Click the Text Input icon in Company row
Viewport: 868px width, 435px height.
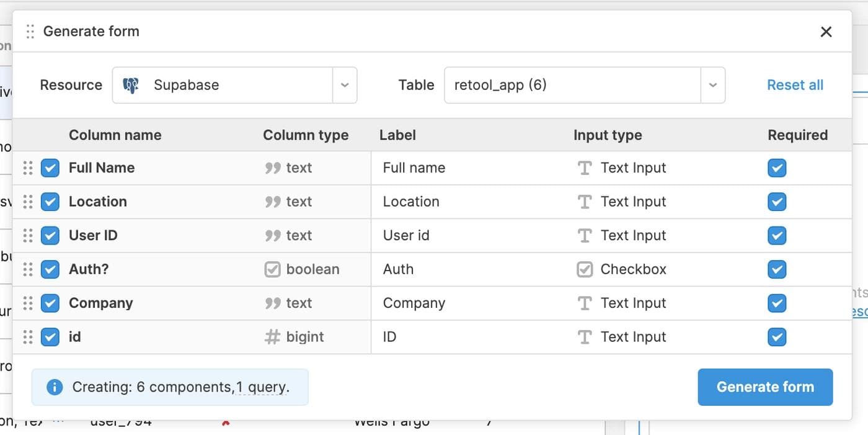pyautogui.click(x=584, y=303)
